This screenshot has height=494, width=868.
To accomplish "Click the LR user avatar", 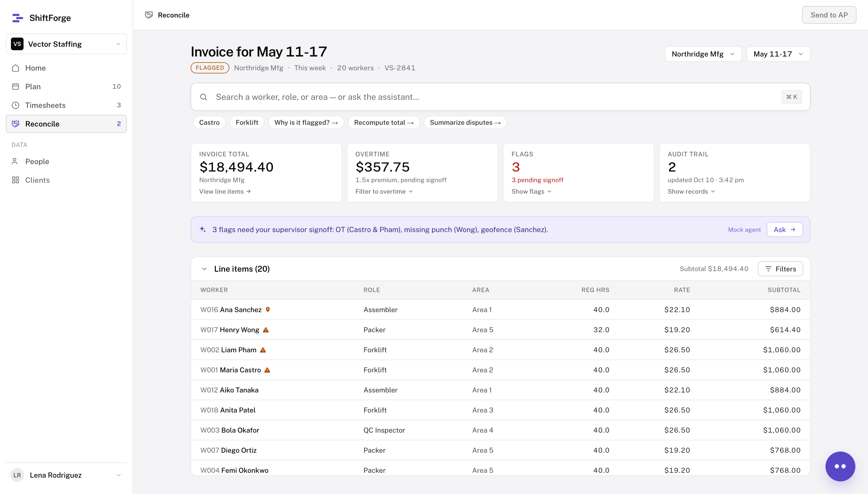I will point(17,475).
